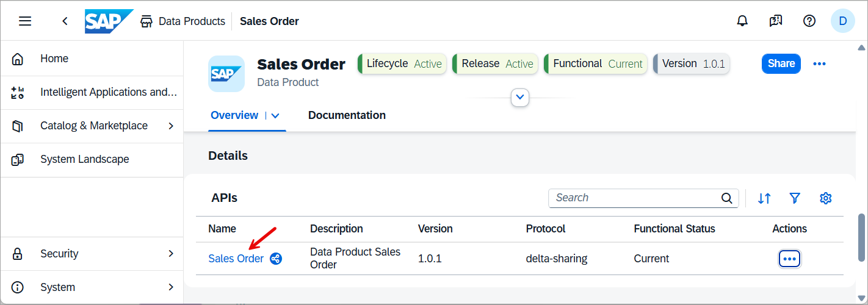868x305 pixels.
Task: Click the share icon beside Sales Order link
Action: point(276,259)
